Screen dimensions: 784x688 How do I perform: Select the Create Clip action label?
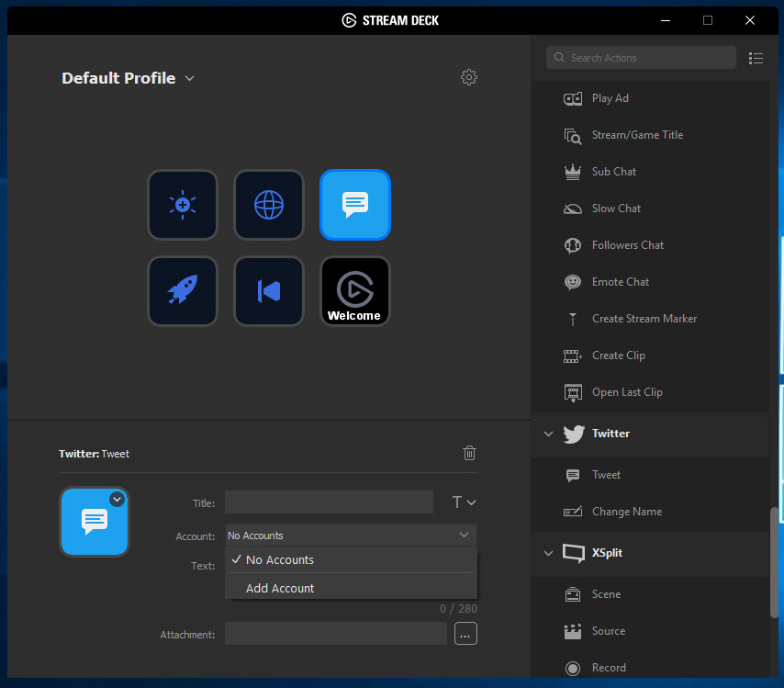pyautogui.click(x=619, y=355)
